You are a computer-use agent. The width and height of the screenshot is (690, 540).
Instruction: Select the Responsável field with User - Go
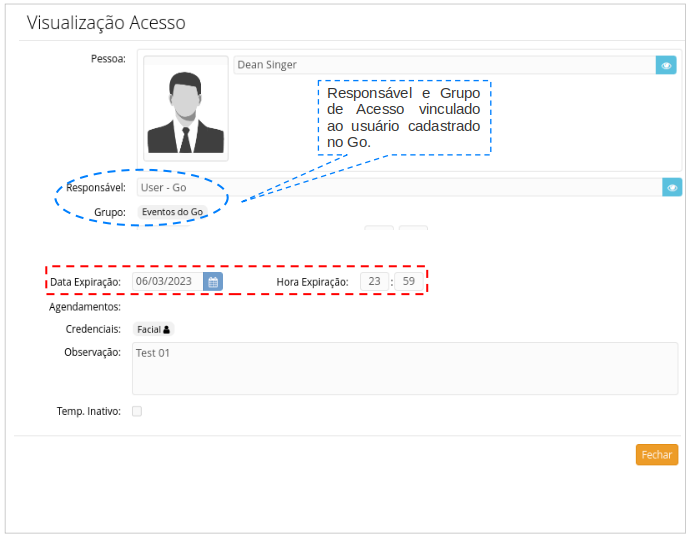pos(397,187)
